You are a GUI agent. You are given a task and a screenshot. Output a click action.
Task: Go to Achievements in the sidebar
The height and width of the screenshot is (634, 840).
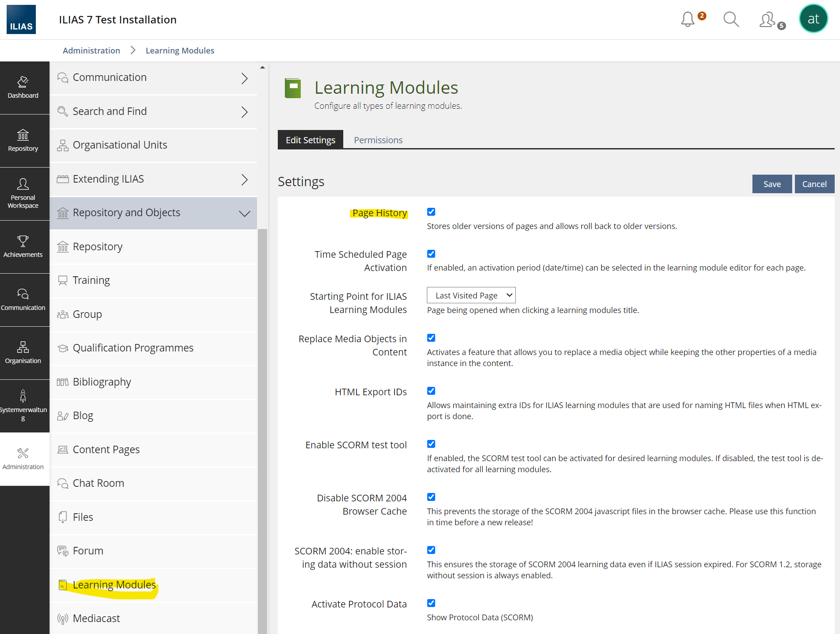pyautogui.click(x=23, y=247)
